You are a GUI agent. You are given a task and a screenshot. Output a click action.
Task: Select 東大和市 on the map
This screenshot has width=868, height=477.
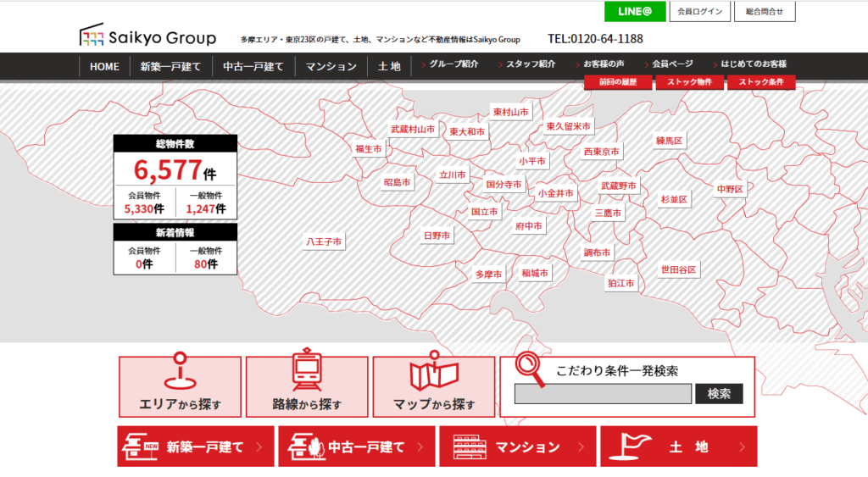[x=467, y=131]
